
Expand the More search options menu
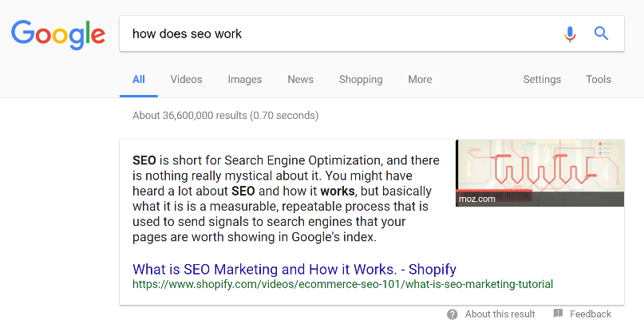(420, 79)
